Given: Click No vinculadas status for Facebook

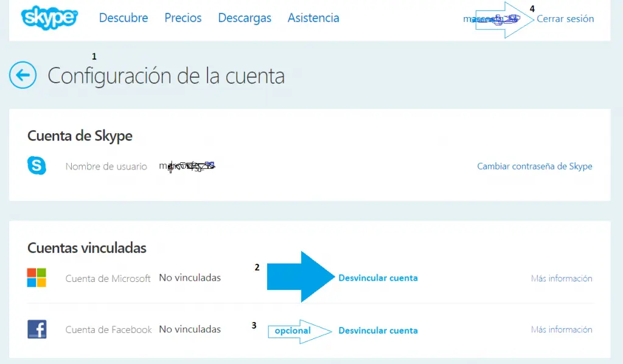Looking at the screenshot, I should [190, 329].
